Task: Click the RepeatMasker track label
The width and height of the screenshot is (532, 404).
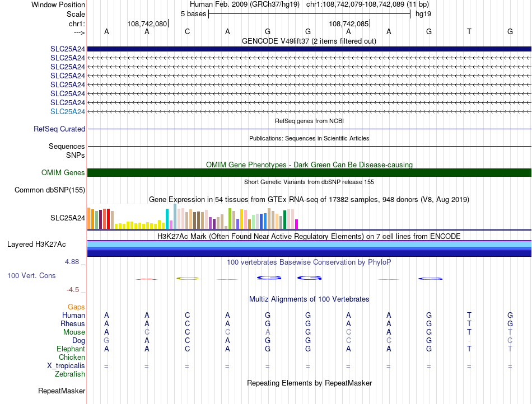Action: [x=62, y=391]
